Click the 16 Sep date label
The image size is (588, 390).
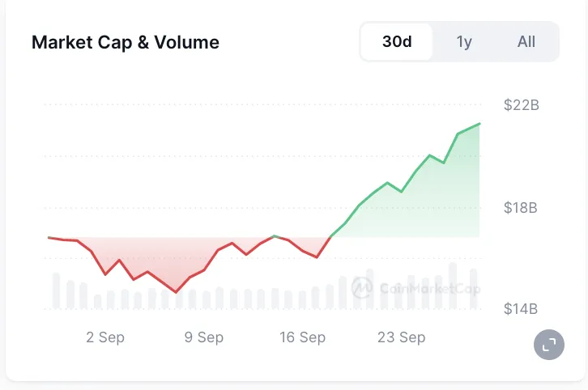coord(303,337)
